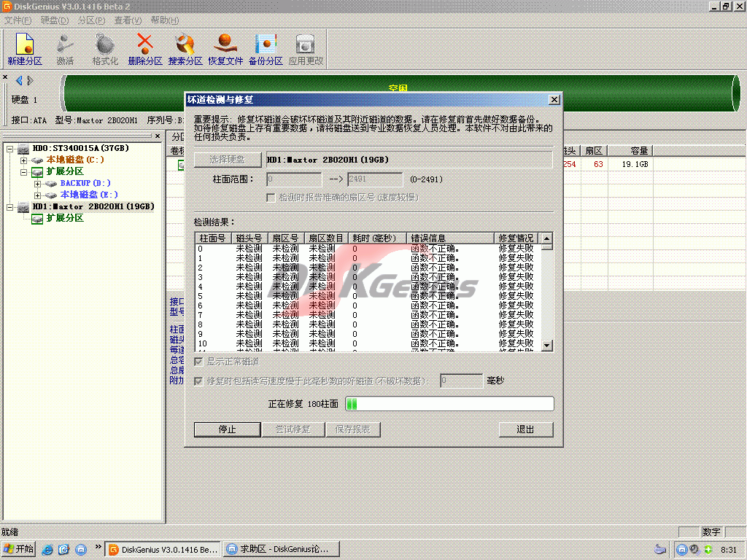Sort results by 扇区号 column header
This screenshot has width=747, height=560.
pyautogui.click(x=286, y=238)
